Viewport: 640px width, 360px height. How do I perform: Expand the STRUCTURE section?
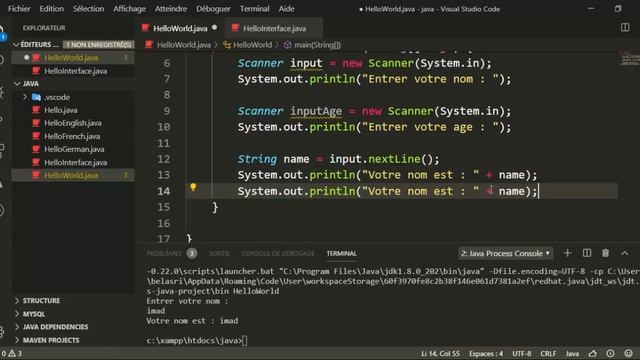pos(41,301)
